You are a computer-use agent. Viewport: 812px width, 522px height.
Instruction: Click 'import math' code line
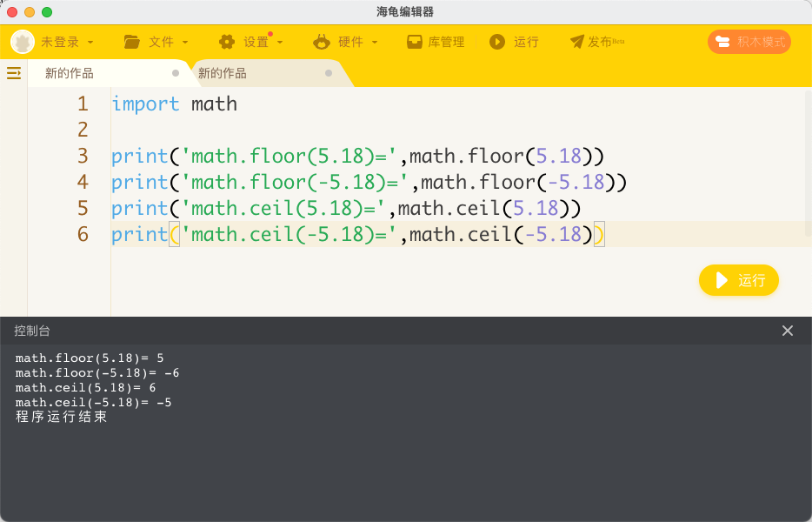[x=175, y=104]
